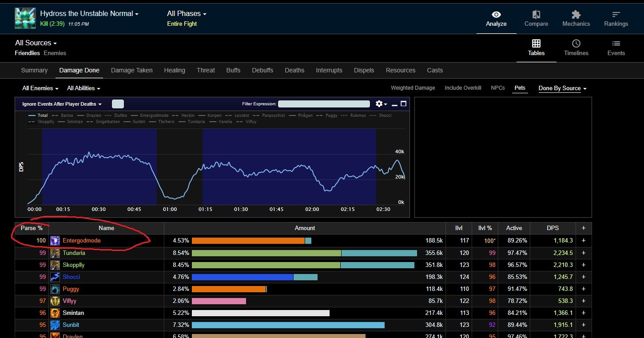Open the Mechanics puzzle icon

[x=576, y=15]
